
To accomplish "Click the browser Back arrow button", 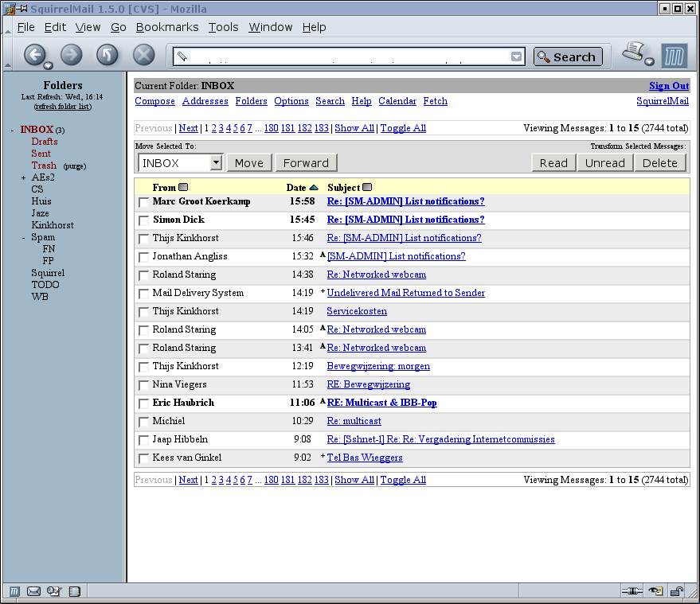I will coord(35,55).
